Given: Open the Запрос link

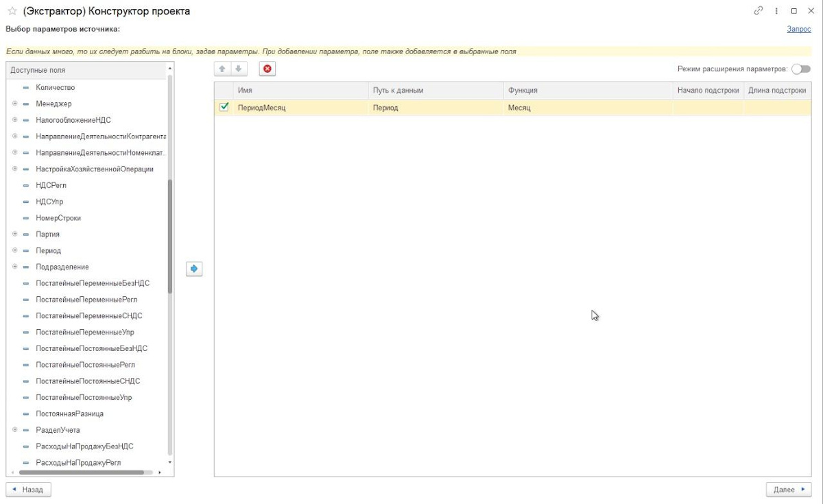Looking at the screenshot, I should [x=799, y=29].
